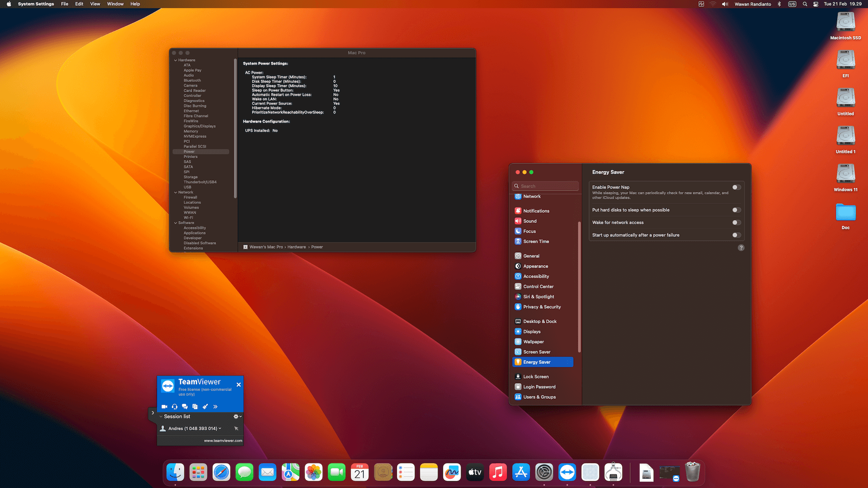The width and height of the screenshot is (868, 488).
Task: Select Graphics/Displays in hardware tree
Action: (199, 126)
